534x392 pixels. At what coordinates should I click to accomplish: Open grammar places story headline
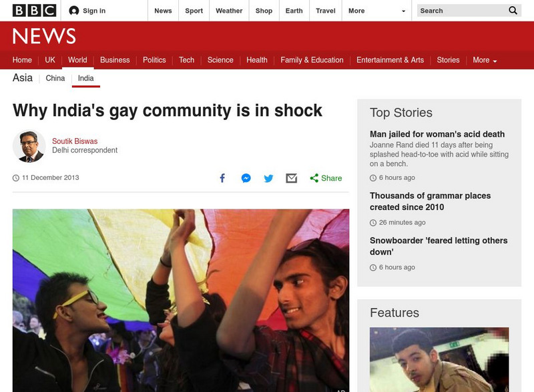(x=430, y=201)
